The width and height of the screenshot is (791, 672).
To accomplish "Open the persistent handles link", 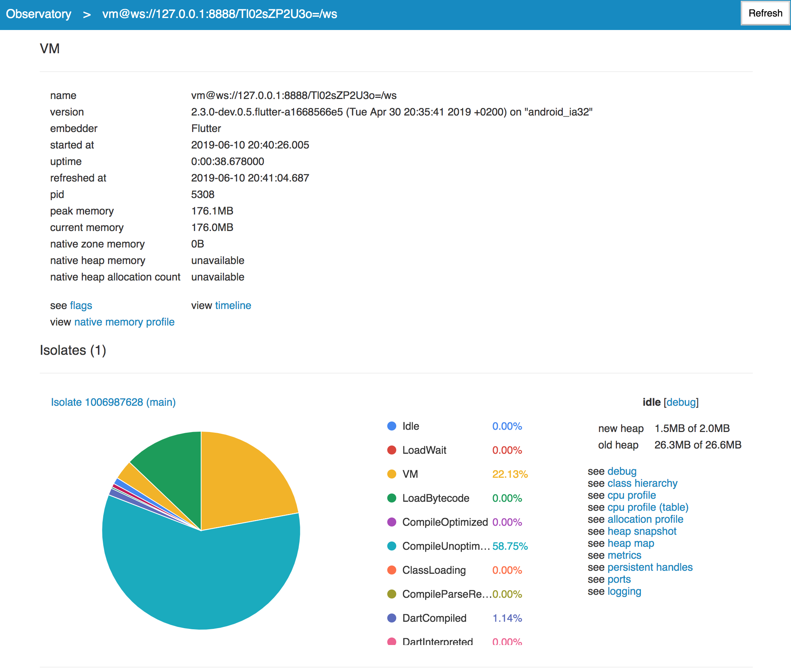I will click(x=650, y=567).
